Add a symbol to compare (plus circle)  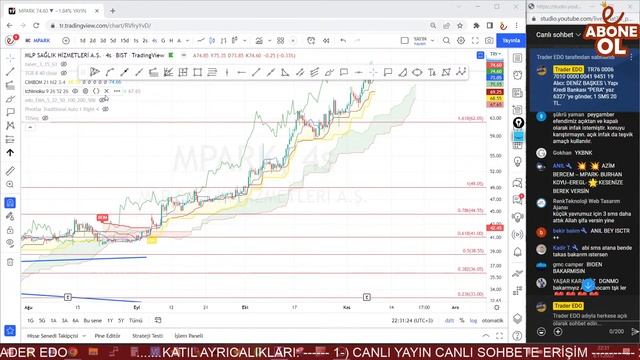pos(66,40)
